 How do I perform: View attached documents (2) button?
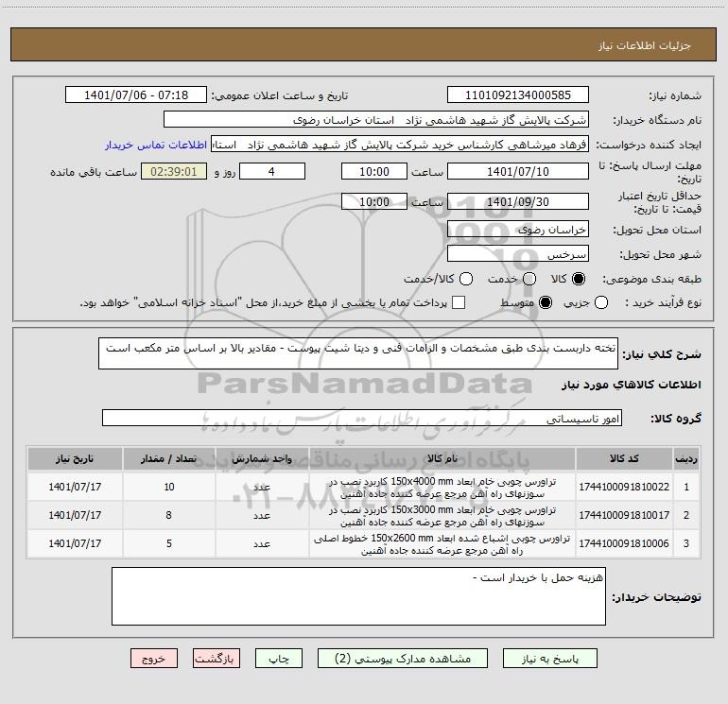click(x=403, y=659)
